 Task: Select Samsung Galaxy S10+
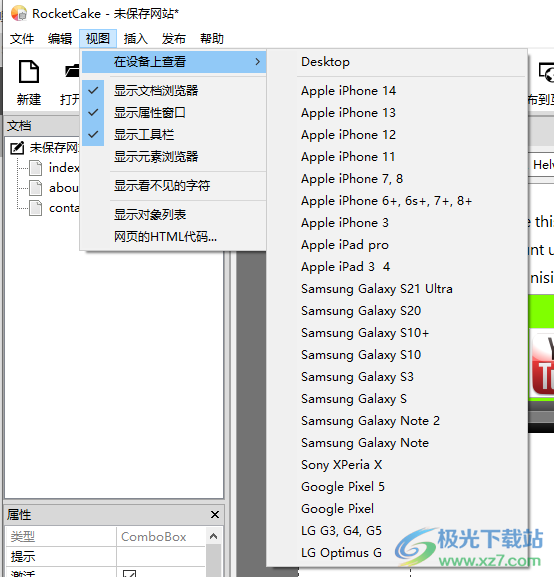point(397,333)
